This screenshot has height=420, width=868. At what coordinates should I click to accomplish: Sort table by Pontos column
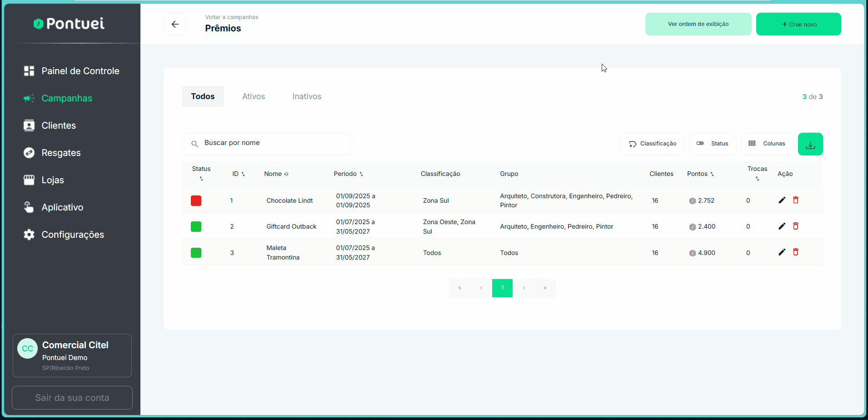click(x=700, y=174)
